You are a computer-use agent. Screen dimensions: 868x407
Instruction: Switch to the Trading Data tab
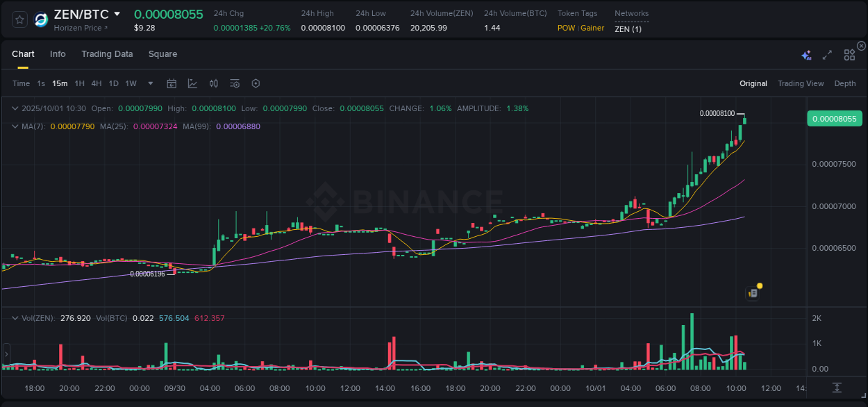107,54
